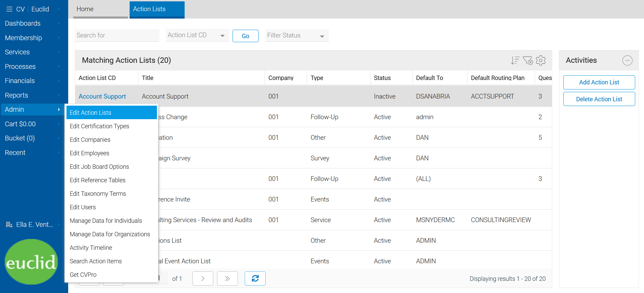Jump to the last results page
Screen dimensions: 644x293
[x=227, y=278]
